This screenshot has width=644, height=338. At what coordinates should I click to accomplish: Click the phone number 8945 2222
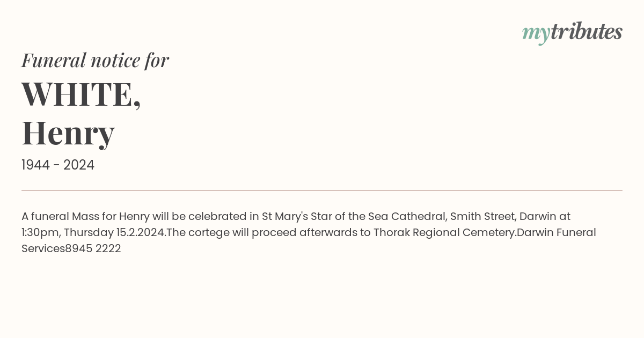tap(93, 248)
